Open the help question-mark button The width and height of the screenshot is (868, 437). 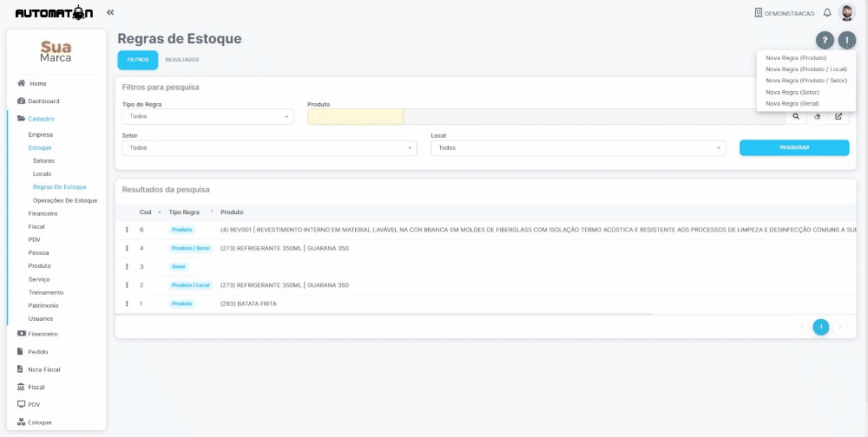tap(825, 41)
